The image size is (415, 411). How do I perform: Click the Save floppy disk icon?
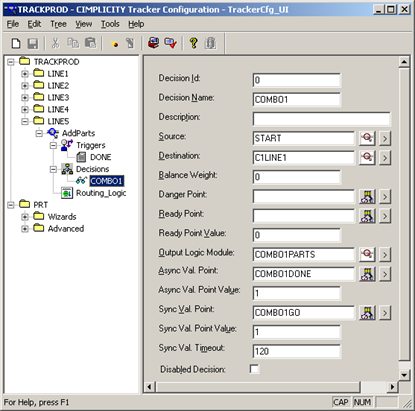33,43
